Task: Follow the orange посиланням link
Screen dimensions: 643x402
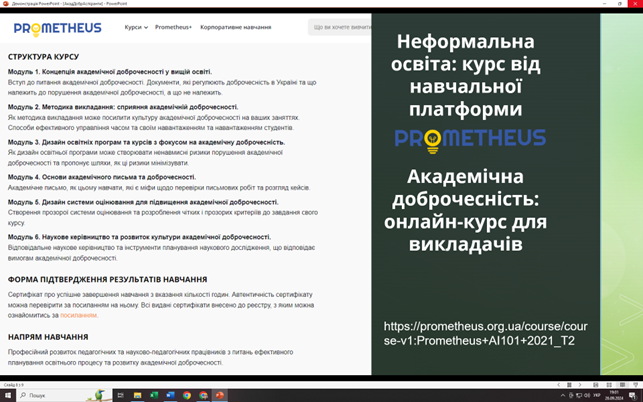Action: pyautogui.click(x=78, y=315)
